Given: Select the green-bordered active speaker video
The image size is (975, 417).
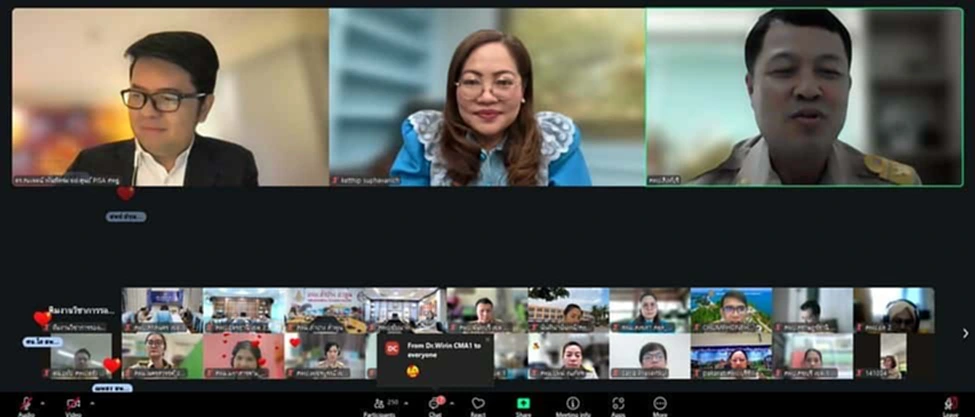Looking at the screenshot, I should (804, 97).
